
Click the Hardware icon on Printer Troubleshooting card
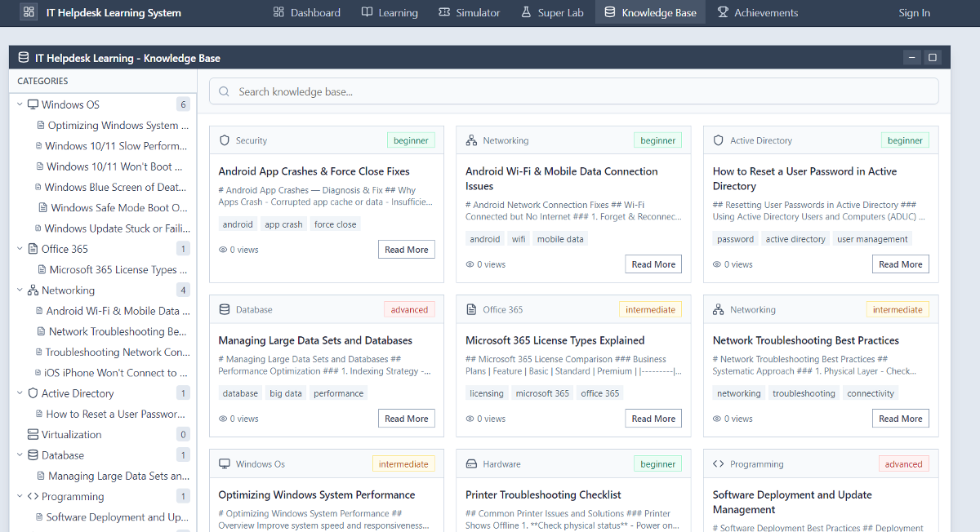(x=471, y=463)
